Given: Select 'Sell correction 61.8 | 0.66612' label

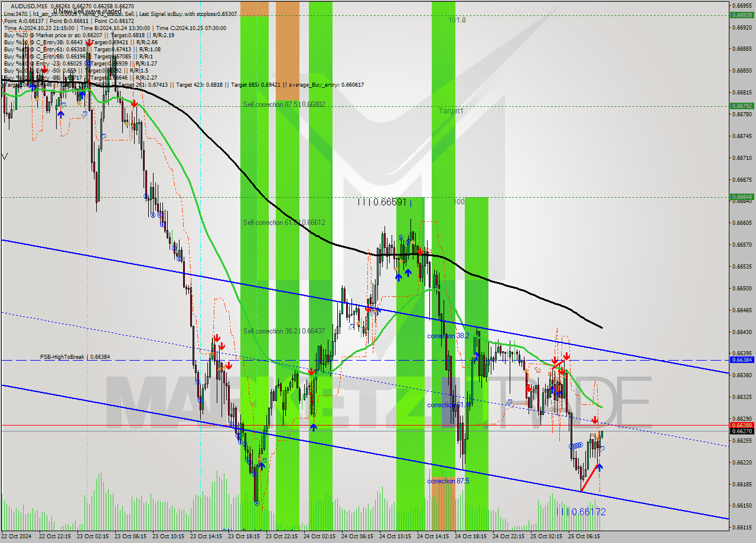Looking at the screenshot, I should coord(284,222).
